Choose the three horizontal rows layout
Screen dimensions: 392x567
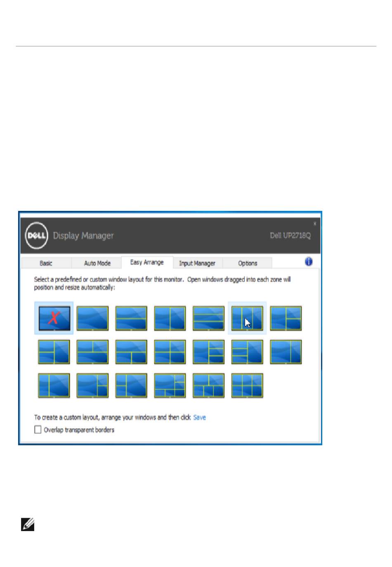click(x=208, y=318)
